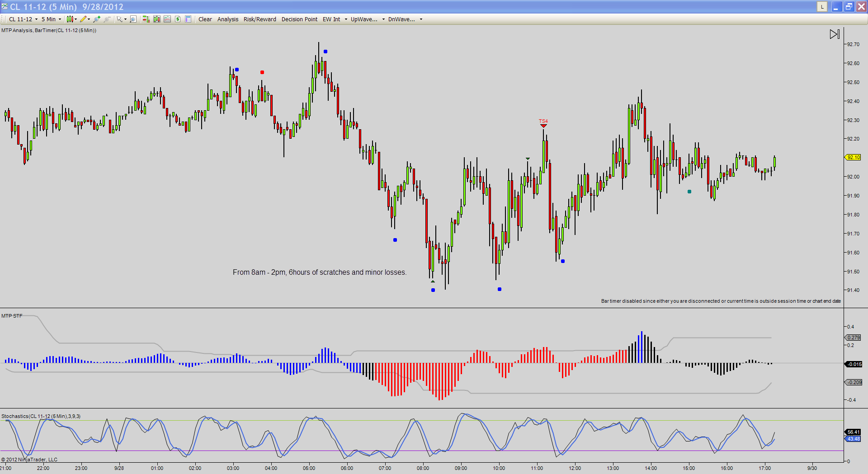Open the Strategies dollar sign icon
The height and width of the screenshot is (474, 868).
178,19
